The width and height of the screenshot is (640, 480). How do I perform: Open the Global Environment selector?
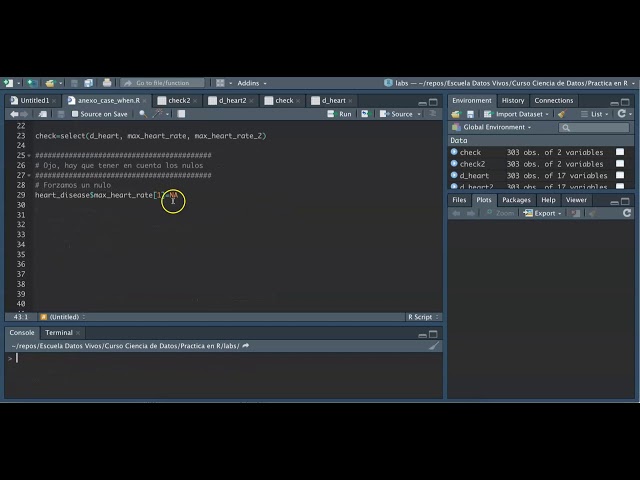click(492, 127)
